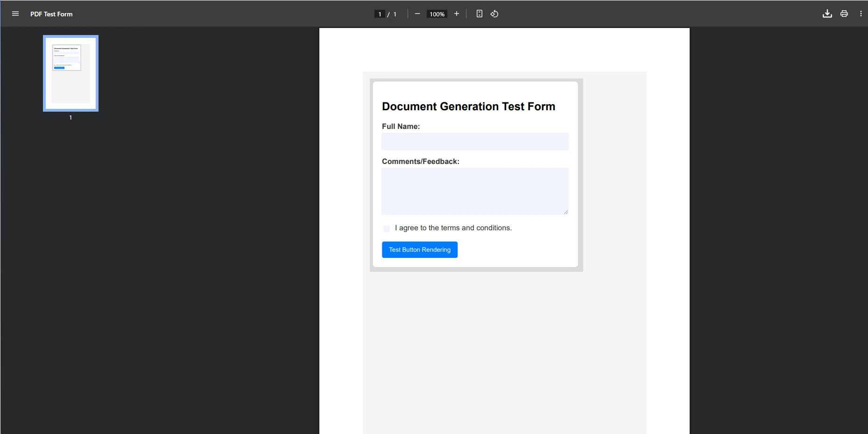Open the download options icon

pos(827,14)
